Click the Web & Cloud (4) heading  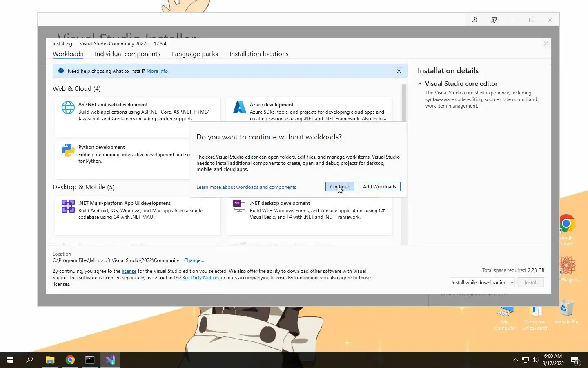point(76,89)
